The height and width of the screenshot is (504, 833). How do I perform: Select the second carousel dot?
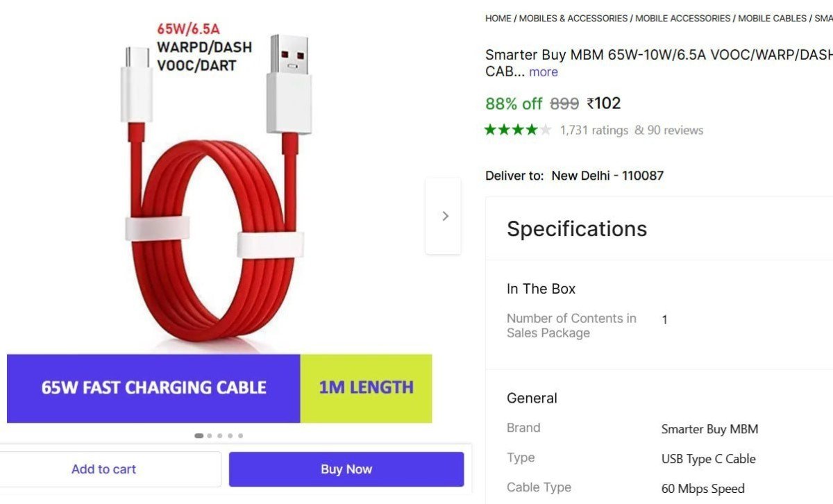point(209,435)
